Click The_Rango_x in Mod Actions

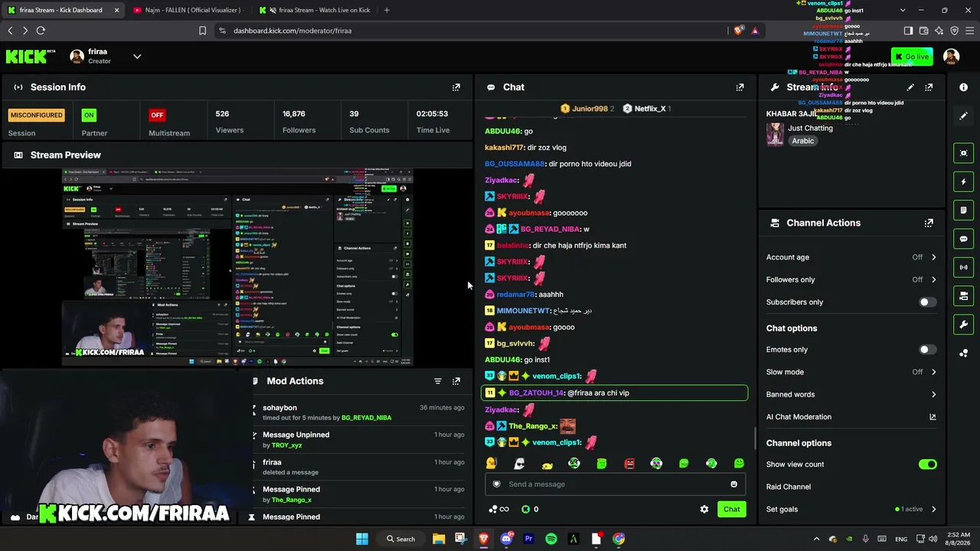292,500
